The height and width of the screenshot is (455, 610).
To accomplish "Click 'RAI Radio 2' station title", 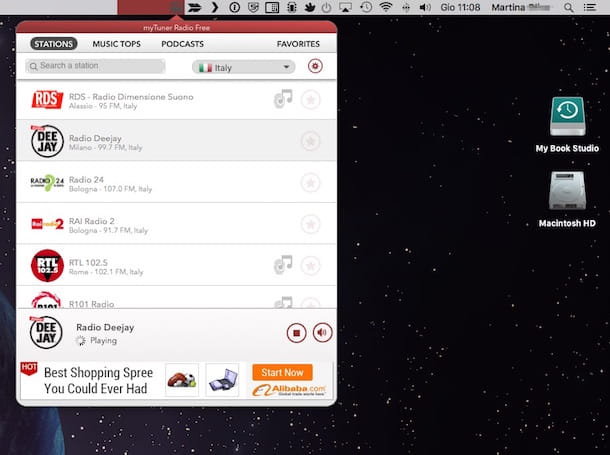I will [92, 221].
